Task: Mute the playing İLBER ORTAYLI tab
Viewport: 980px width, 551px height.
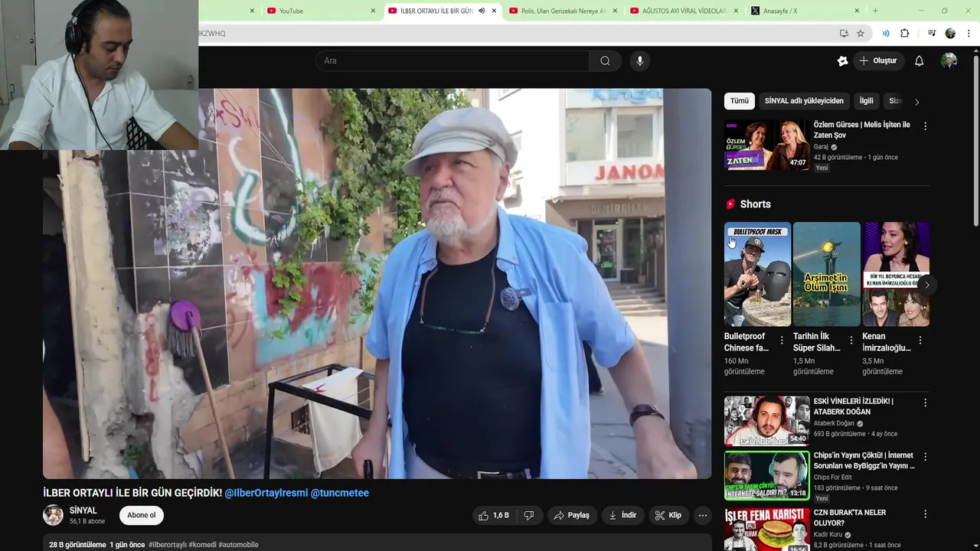Action: [x=482, y=11]
